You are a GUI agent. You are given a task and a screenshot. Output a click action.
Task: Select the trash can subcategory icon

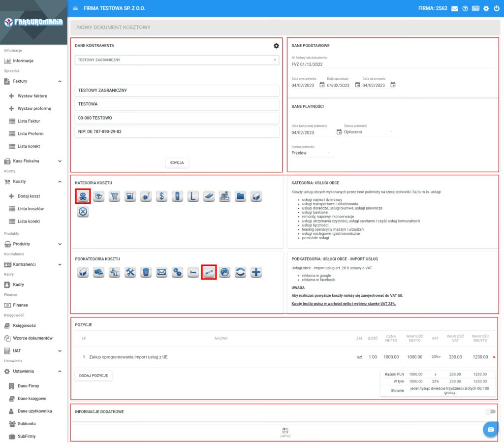pos(146,272)
